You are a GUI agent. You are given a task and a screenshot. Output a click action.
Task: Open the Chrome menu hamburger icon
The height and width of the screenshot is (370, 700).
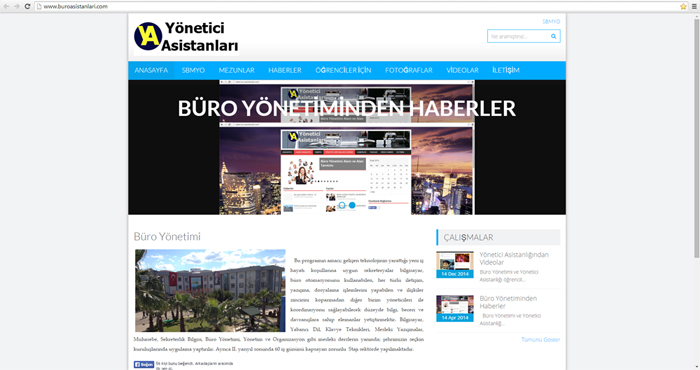pos(694,6)
